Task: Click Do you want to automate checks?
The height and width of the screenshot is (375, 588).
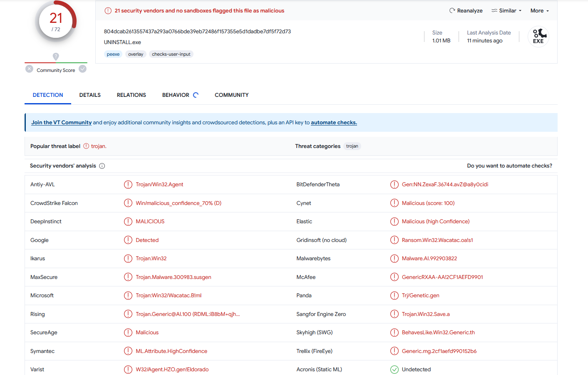Action: click(x=509, y=166)
